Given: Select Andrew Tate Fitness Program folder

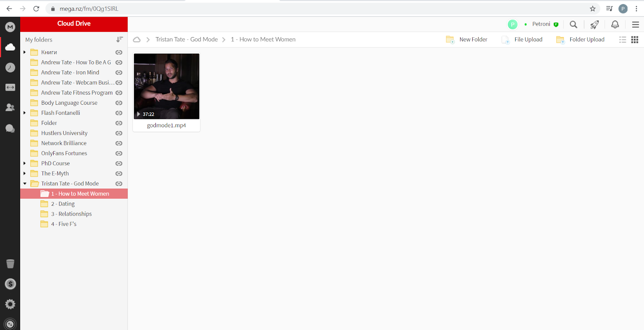Looking at the screenshot, I should (77, 93).
